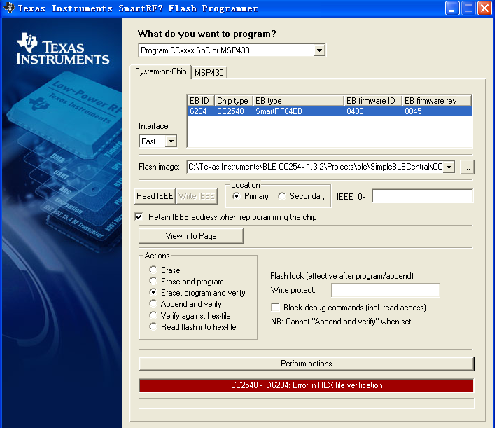The width and height of the screenshot is (504, 428).
Task: Toggle Retain IEEE address checkbox
Action: pyautogui.click(x=139, y=217)
